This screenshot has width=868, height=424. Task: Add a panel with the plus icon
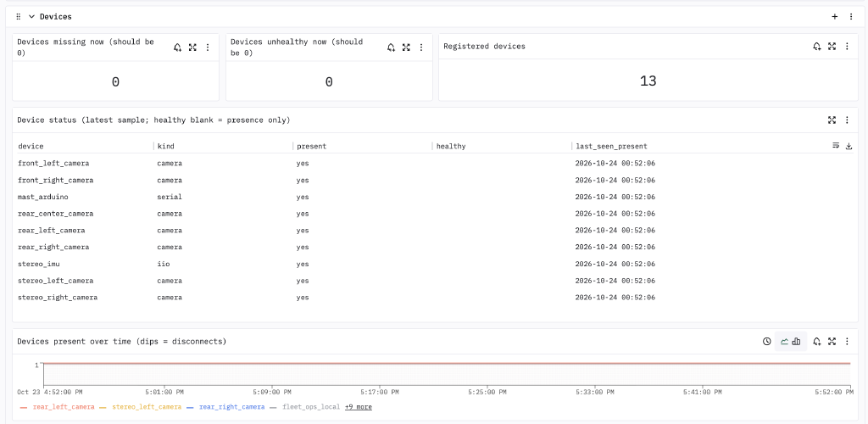[x=835, y=17]
